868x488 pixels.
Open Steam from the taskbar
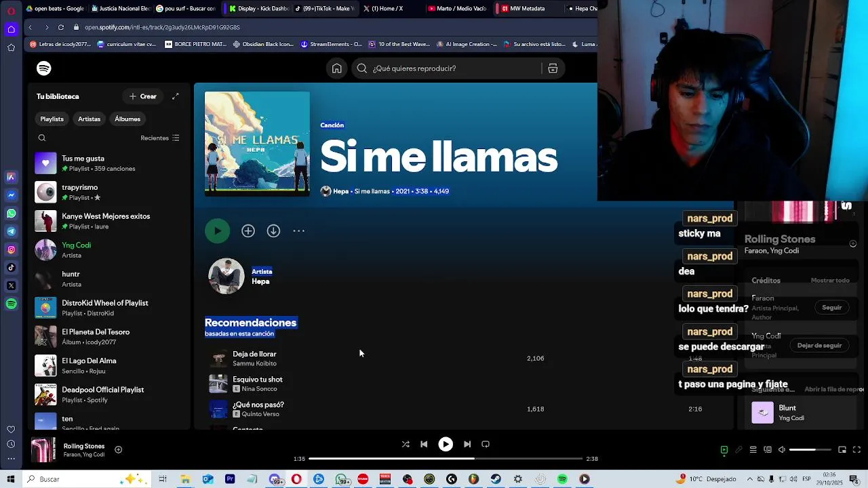coord(496,479)
